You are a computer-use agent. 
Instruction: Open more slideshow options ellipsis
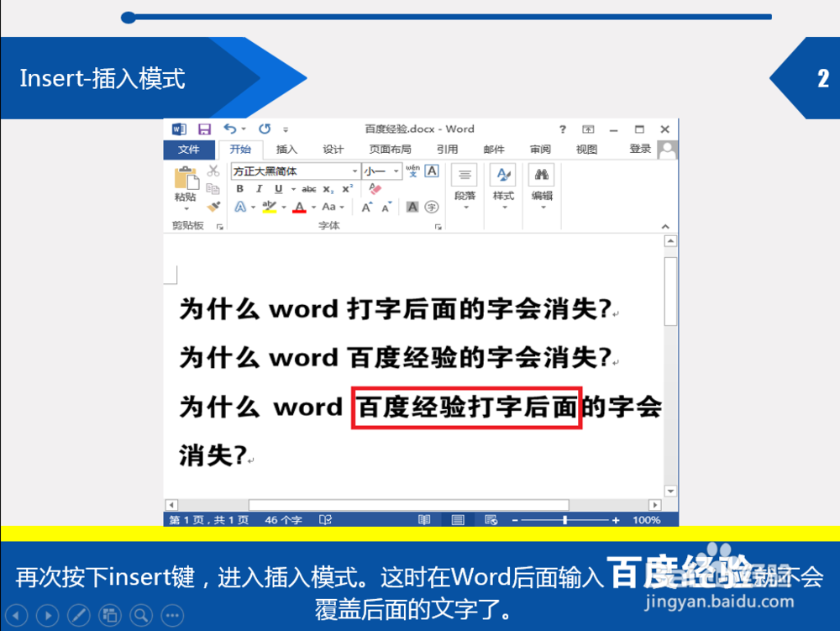[x=172, y=615]
